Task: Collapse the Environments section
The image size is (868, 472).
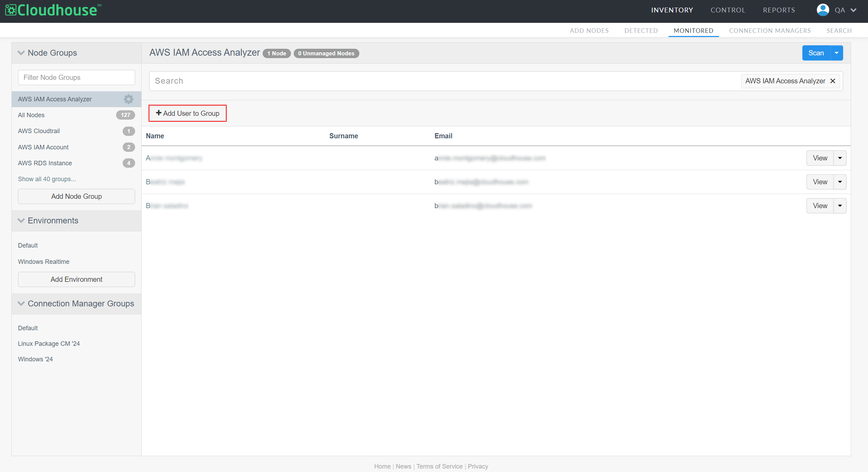Action: (x=21, y=221)
